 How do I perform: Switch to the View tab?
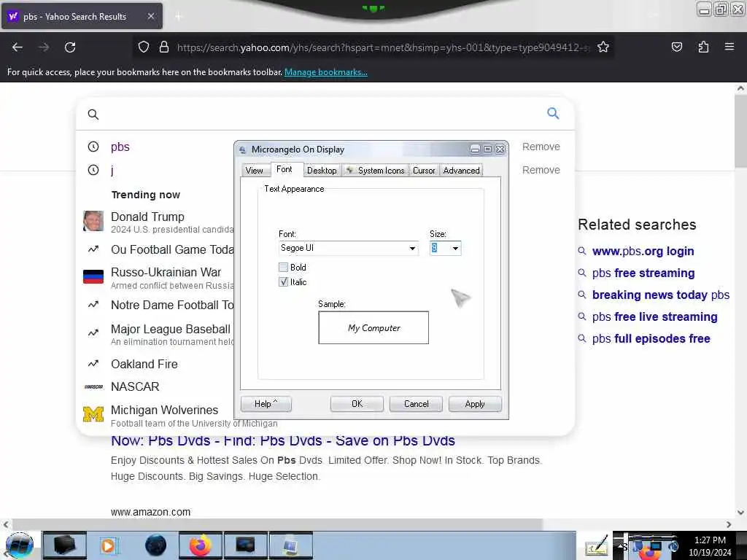coord(254,171)
